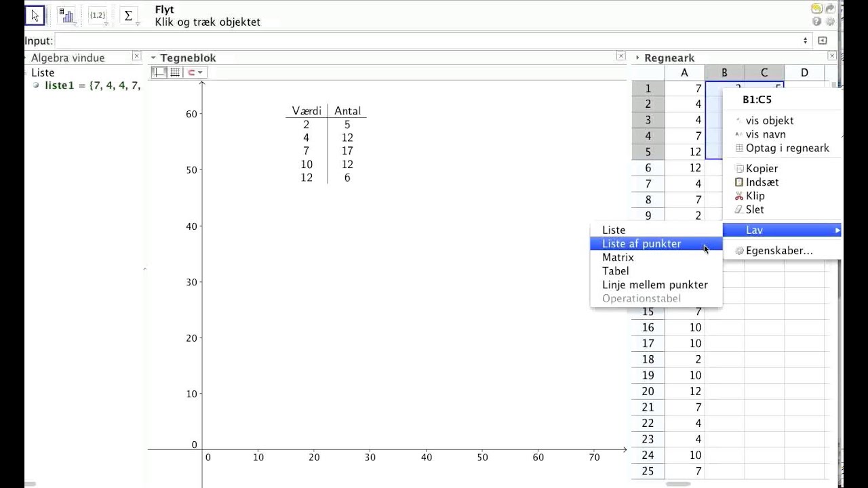The image size is (868, 488).
Task: Choose 'Tabel' in the Lav submenu
Action: tap(616, 271)
